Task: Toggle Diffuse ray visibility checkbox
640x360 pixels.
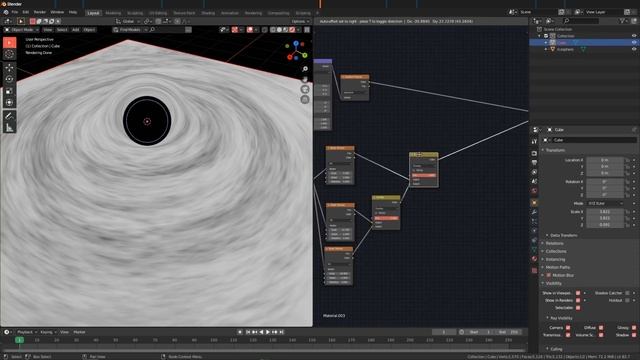Action: click(x=601, y=328)
